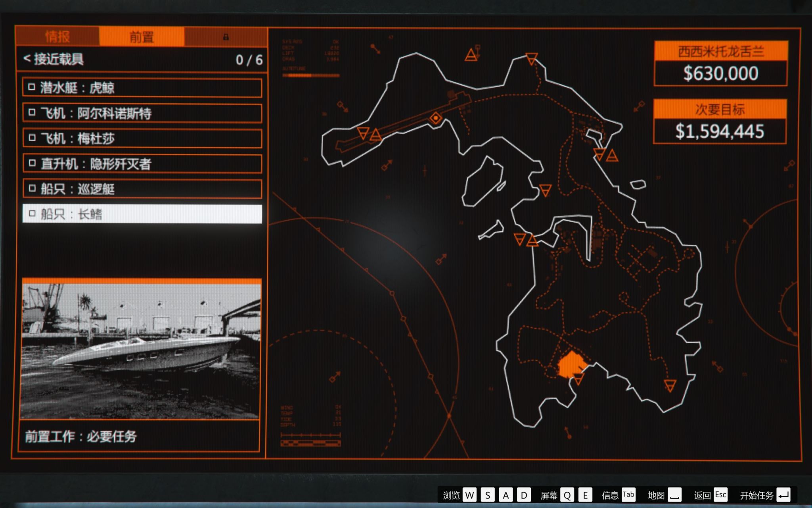Click the D browse key hint

524,495
